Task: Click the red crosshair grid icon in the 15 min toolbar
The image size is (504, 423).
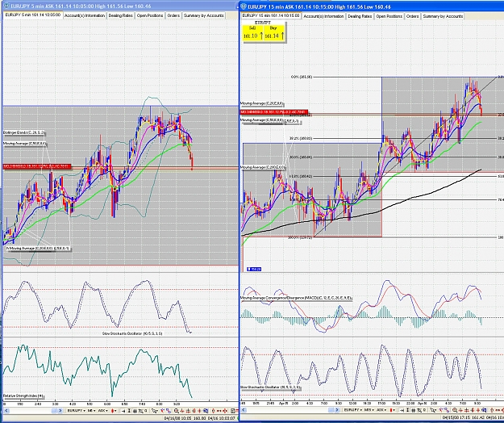Action: [467, 410]
